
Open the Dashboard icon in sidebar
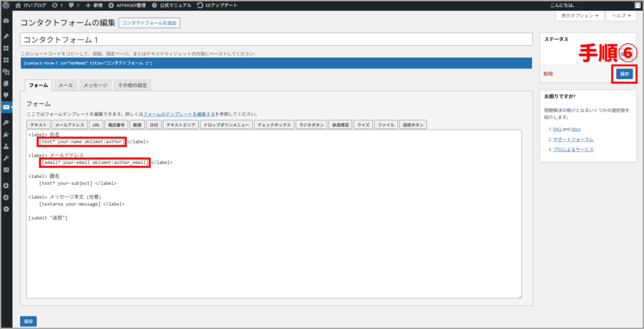(6, 21)
